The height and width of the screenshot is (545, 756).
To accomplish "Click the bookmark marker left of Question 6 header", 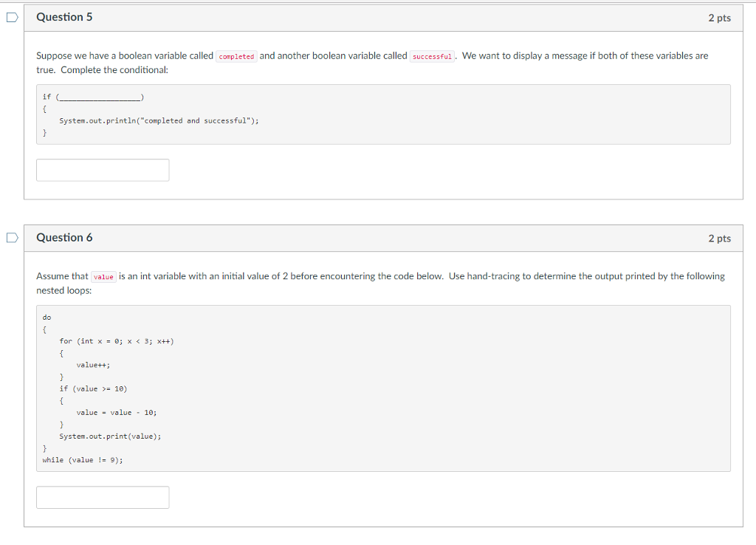I will click(11, 237).
